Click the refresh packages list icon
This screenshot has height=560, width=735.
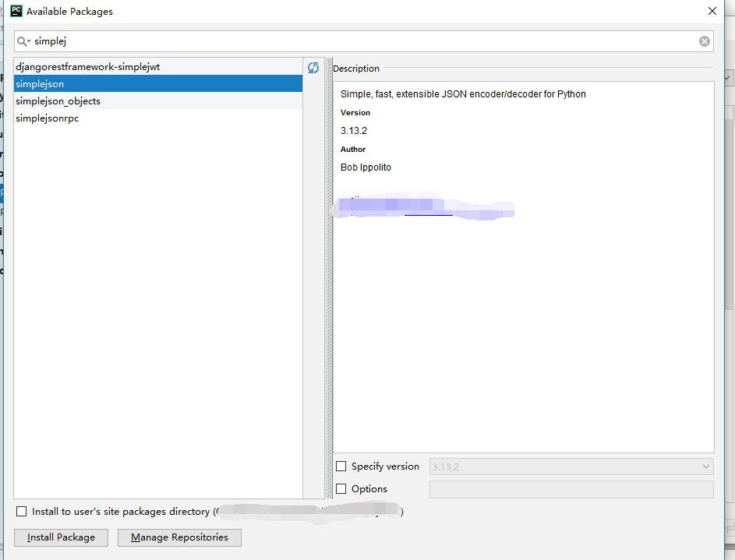pyautogui.click(x=313, y=68)
